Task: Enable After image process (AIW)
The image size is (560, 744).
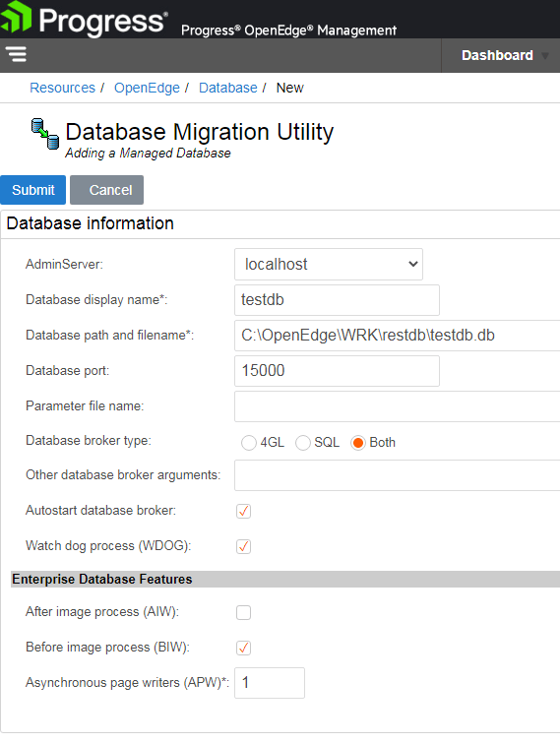Action: [x=243, y=612]
